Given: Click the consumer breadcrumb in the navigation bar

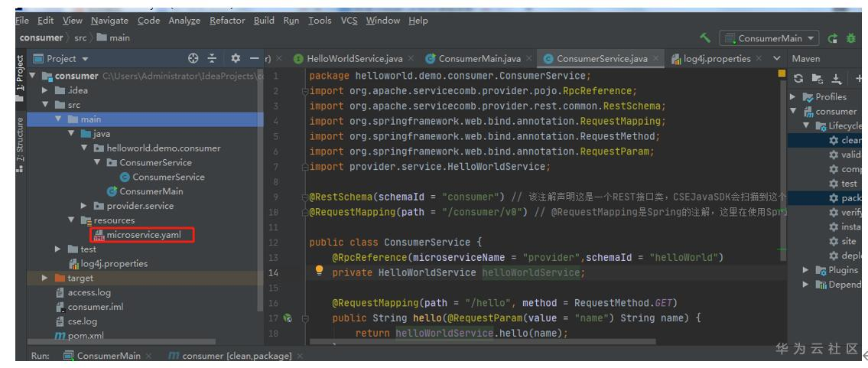Looking at the screenshot, I should click(41, 37).
